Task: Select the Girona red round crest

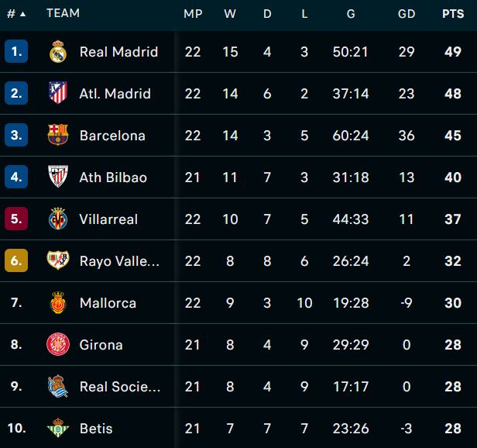Action: [x=58, y=344]
